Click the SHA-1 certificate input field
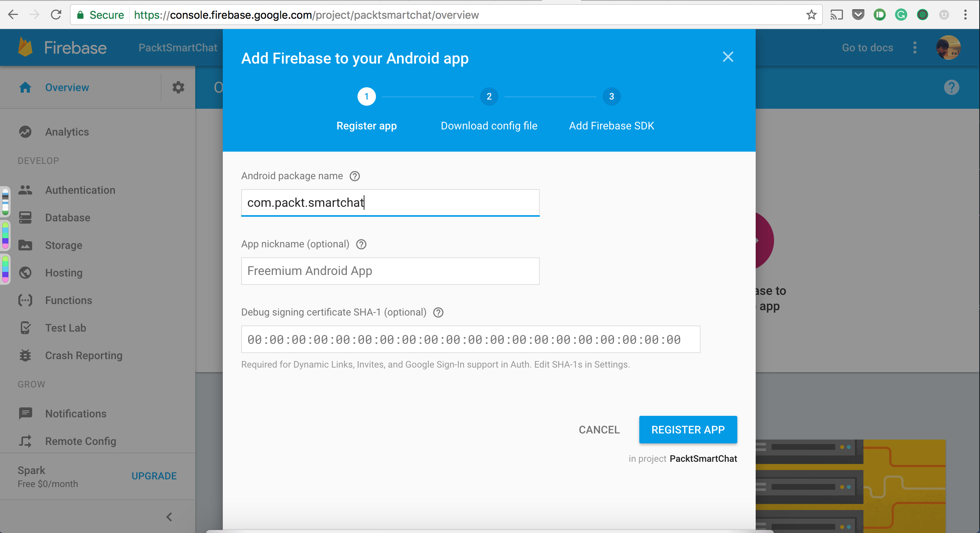Image resolution: width=980 pixels, height=533 pixels. 470,339
